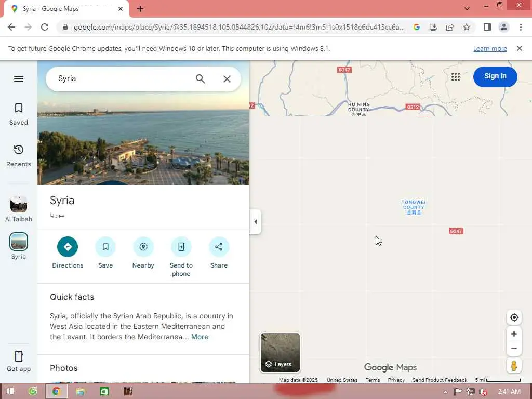Open the green spreadsheet taskbar app
Image resolution: width=532 pixels, height=399 pixels.
104,392
